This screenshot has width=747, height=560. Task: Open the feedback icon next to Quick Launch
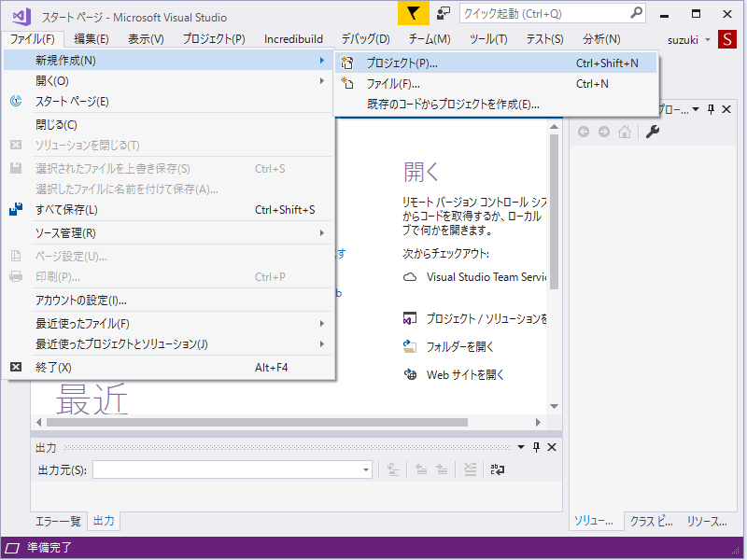(x=444, y=14)
